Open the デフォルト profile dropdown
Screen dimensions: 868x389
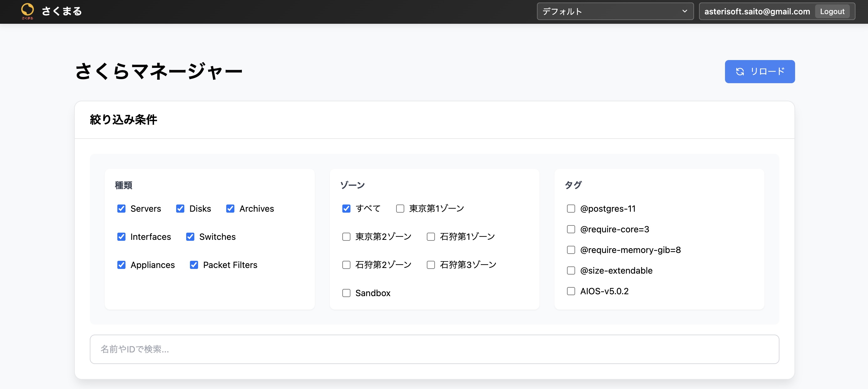coord(615,12)
